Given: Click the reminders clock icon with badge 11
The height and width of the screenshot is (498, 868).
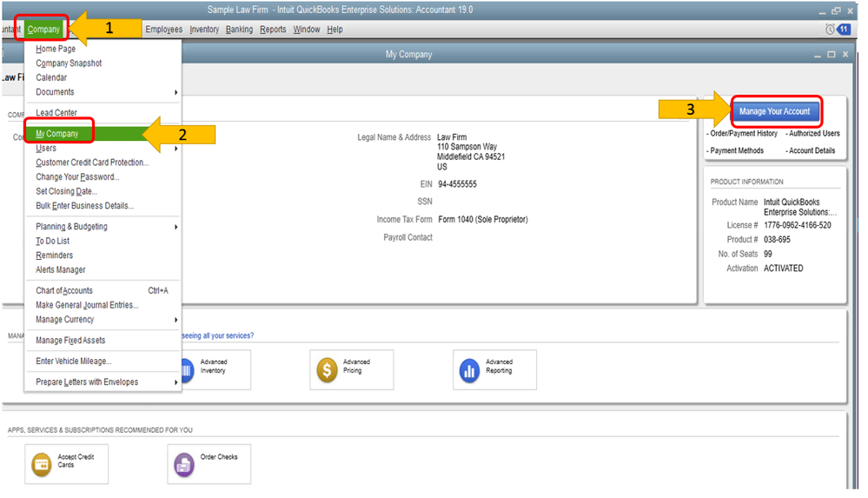Looking at the screenshot, I should [x=837, y=30].
